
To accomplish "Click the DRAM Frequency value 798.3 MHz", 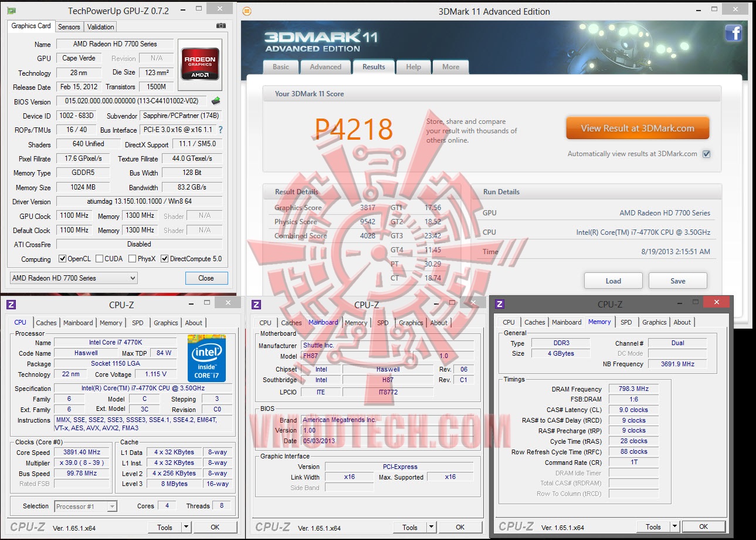I will pyautogui.click(x=634, y=389).
